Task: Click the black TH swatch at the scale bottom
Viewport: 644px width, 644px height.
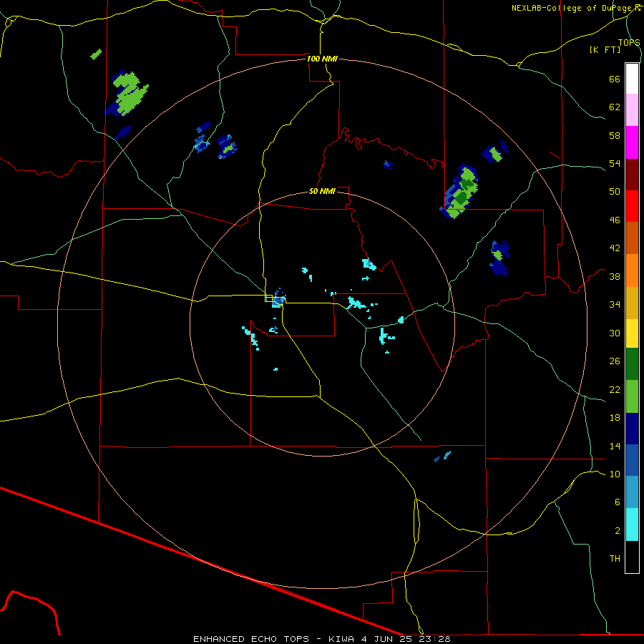Action: click(632, 557)
